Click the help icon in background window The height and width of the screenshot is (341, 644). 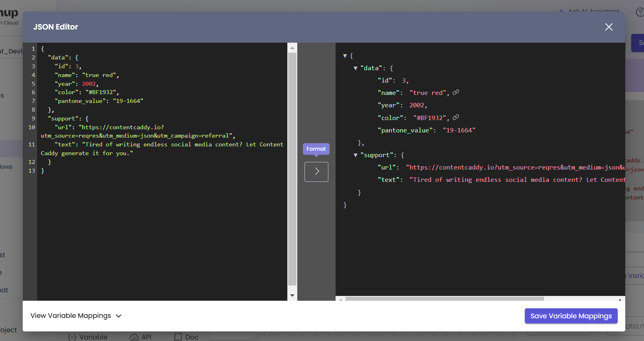(x=640, y=12)
